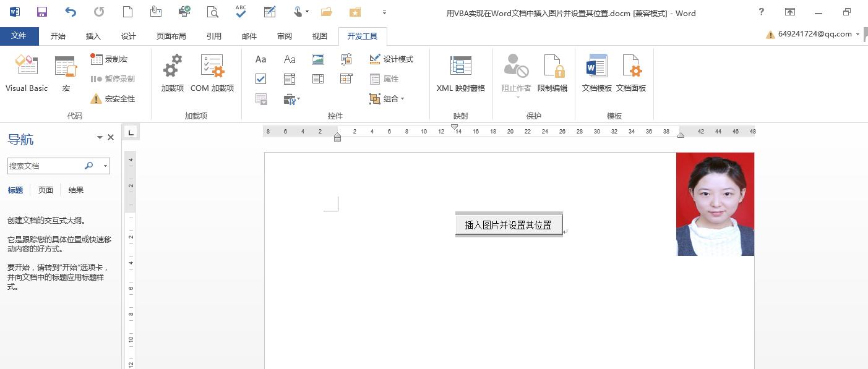Image resolution: width=868 pixels, height=369 pixels.
Task: Click 限制编辑 to restrict editing
Action: [x=552, y=74]
